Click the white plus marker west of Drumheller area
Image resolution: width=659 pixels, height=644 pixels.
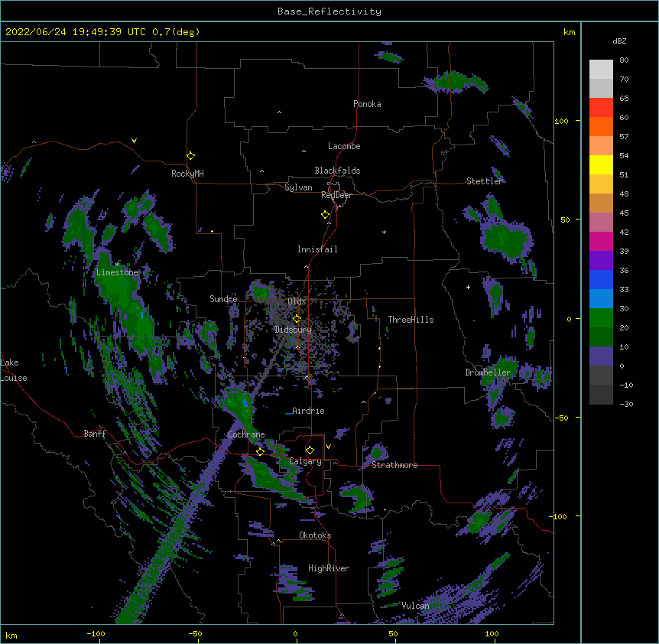coord(468,287)
